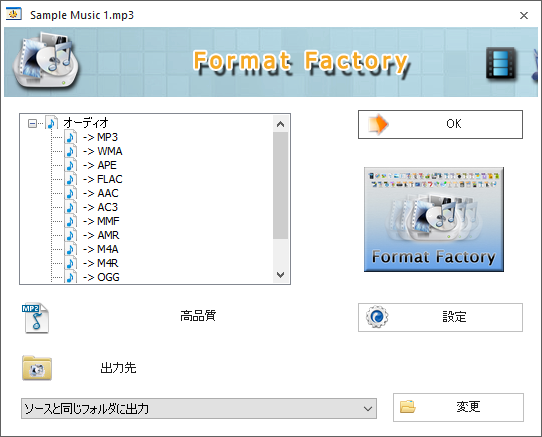Click the music note icon beside FLAC
The image size is (542, 437).
pyautogui.click(x=71, y=179)
